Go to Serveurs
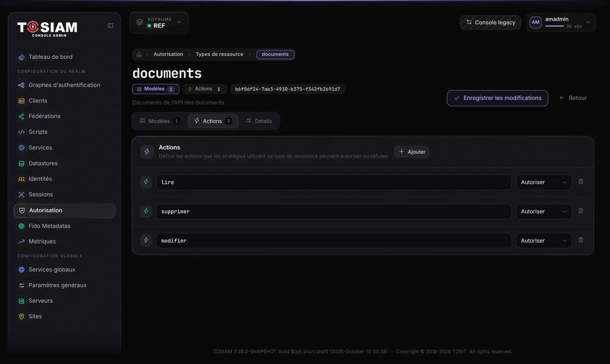The image size is (610, 364). [64, 301]
